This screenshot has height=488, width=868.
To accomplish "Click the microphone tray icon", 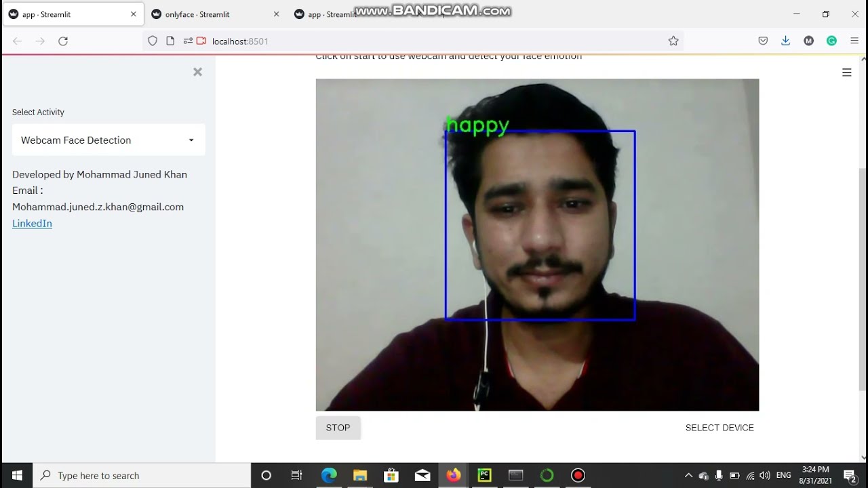I will pyautogui.click(x=719, y=475).
